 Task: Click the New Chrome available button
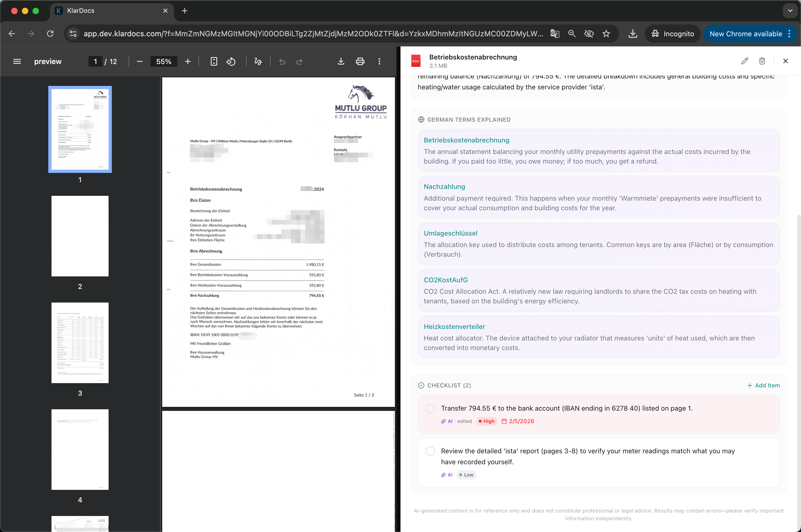pos(746,34)
